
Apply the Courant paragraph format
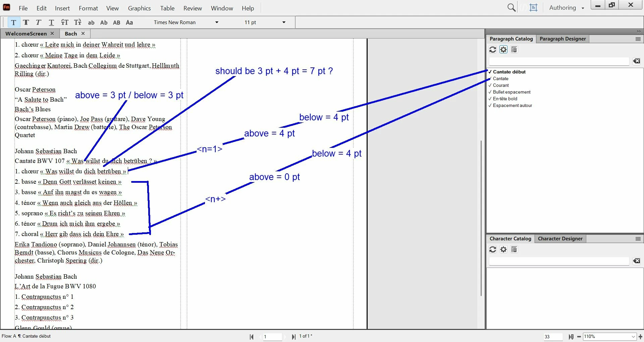coord(501,85)
